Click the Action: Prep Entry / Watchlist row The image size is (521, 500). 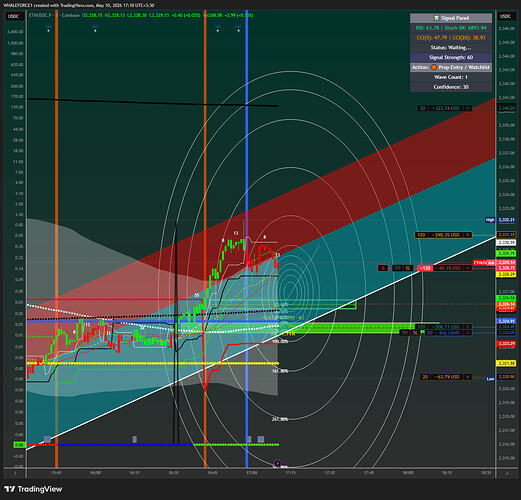pos(451,67)
